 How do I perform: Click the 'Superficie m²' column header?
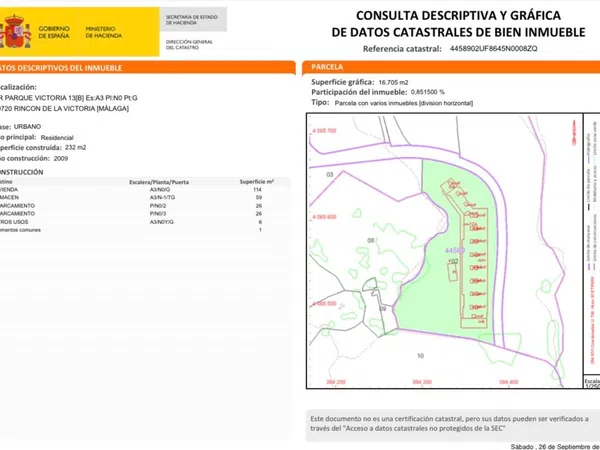pos(256,182)
